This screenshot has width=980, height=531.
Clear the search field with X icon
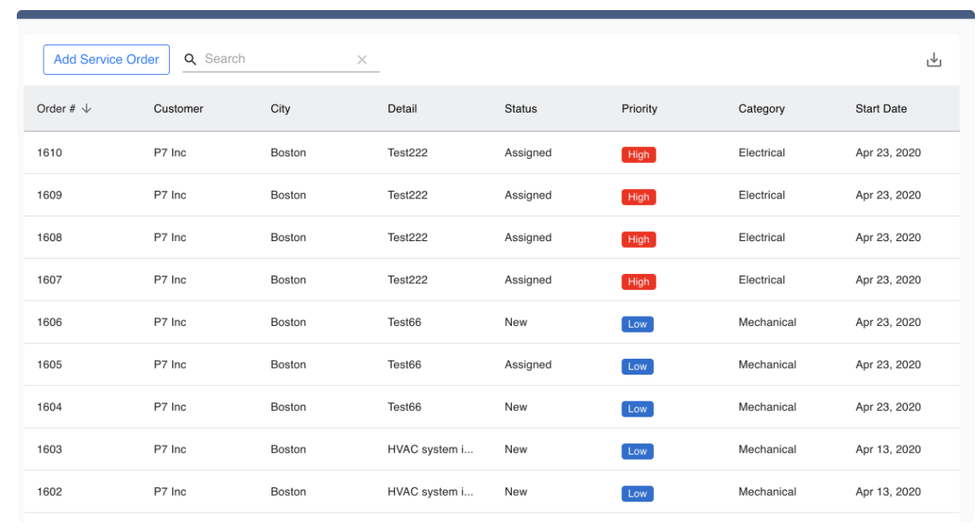(362, 60)
